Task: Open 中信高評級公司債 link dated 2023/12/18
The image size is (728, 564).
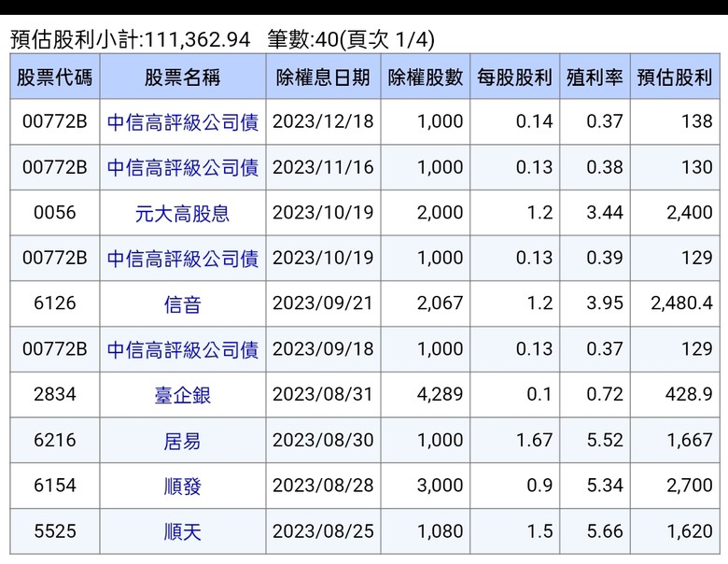Action: click(x=182, y=122)
